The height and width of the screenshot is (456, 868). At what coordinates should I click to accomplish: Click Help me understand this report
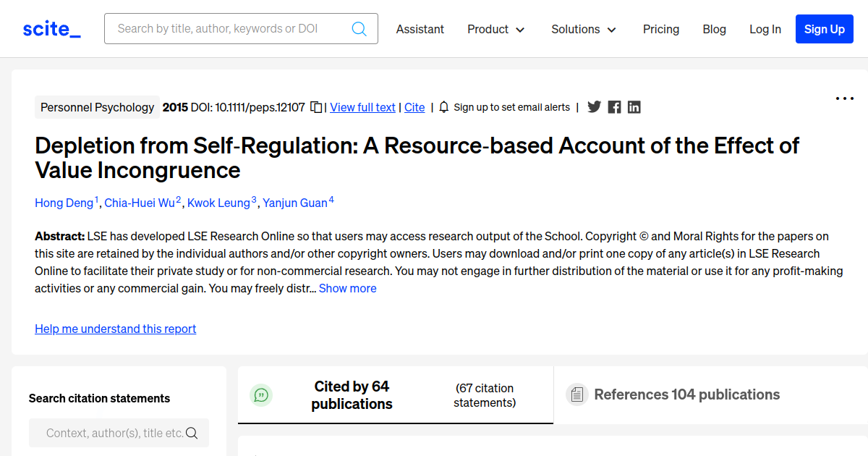click(x=115, y=329)
